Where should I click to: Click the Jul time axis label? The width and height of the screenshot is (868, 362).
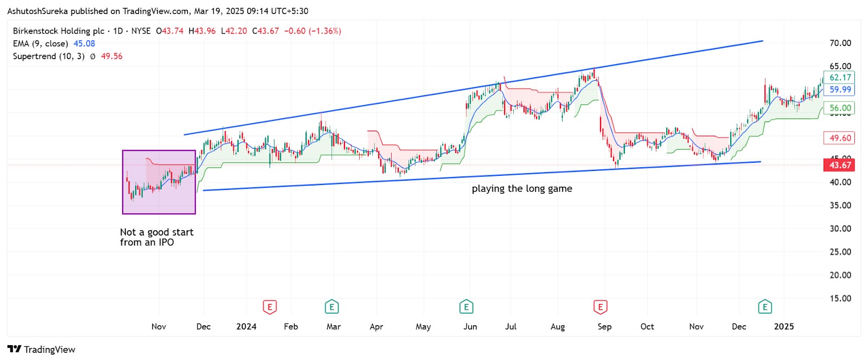(511, 327)
